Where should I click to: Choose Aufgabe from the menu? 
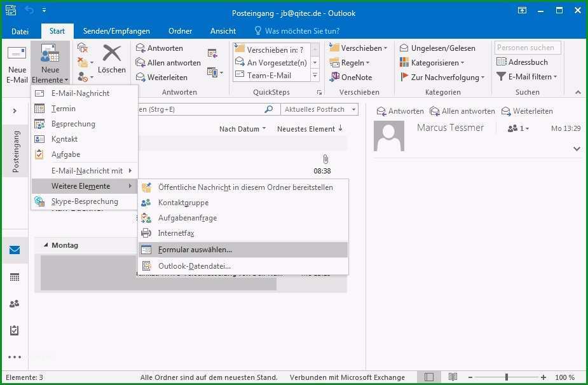pyautogui.click(x=85, y=154)
